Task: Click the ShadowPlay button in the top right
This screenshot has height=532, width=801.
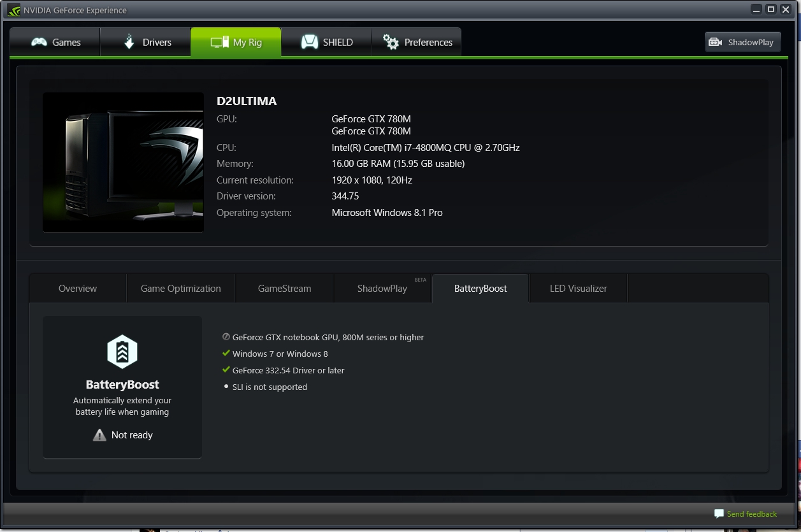Action: [x=742, y=42]
